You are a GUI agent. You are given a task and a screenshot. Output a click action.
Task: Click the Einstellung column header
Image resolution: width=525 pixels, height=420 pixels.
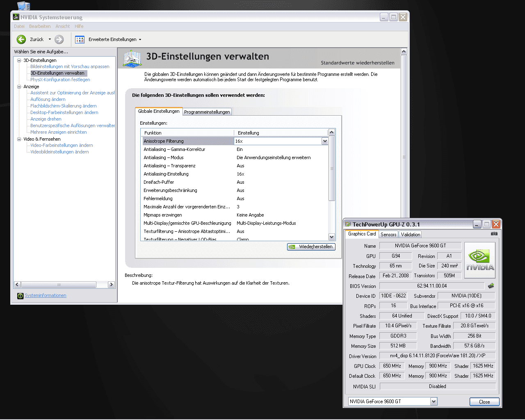point(281,133)
